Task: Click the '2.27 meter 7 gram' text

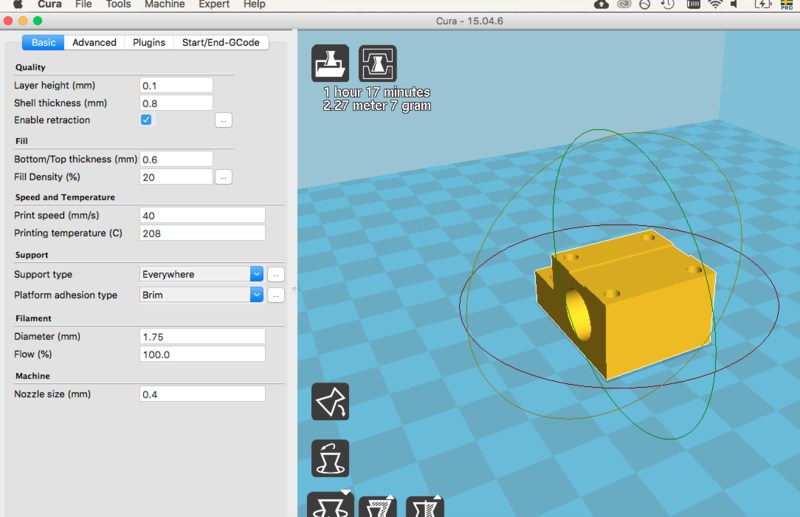Action: point(377,106)
